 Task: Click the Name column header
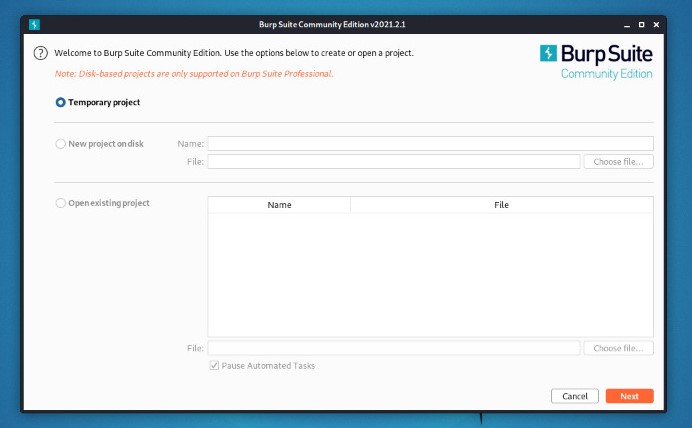(279, 205)
